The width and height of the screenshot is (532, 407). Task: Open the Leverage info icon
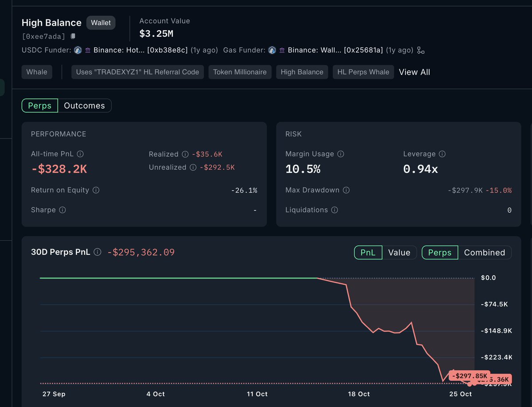(442, 154)
